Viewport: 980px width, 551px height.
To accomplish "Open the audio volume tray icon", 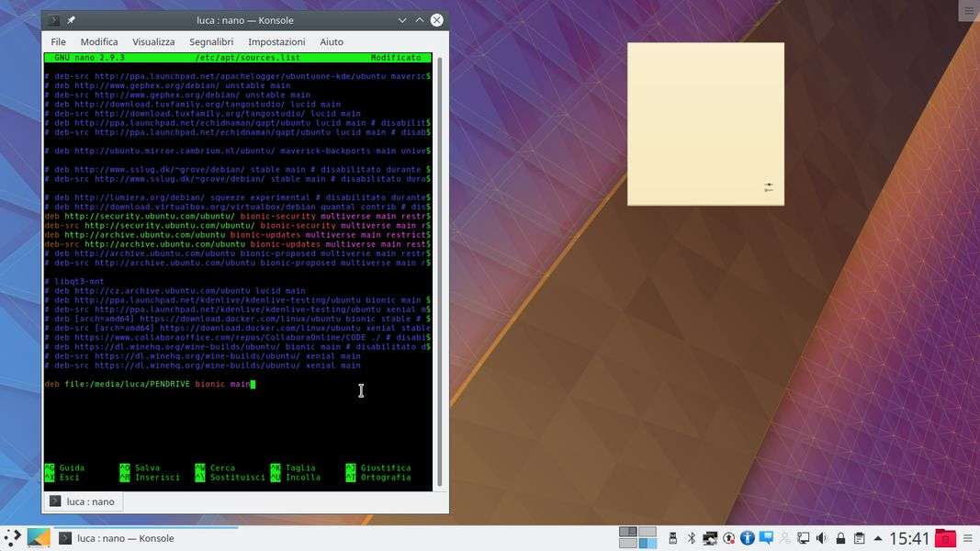I will (x=820, y=538).
